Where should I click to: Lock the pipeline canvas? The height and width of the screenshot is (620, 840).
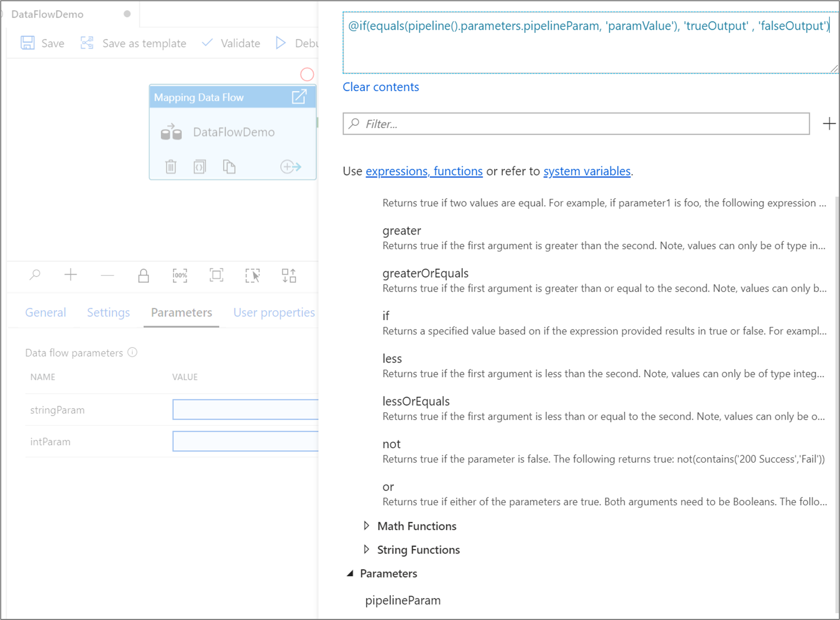[x=143, y=275]
